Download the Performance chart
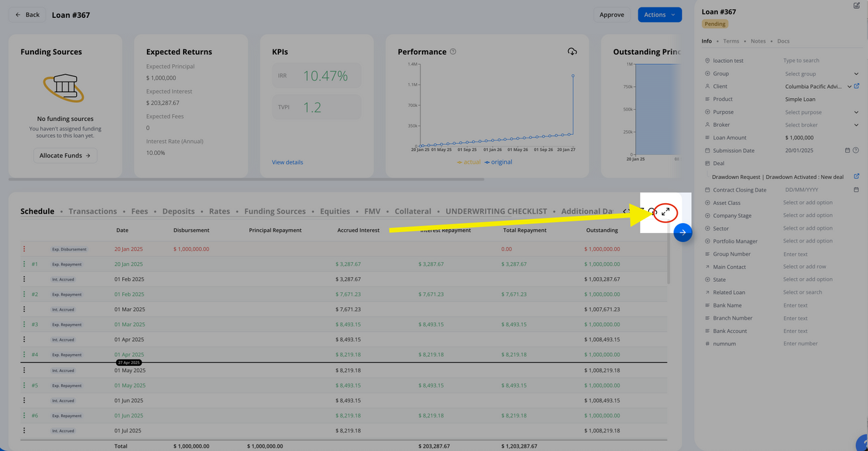 coord(572,51)
